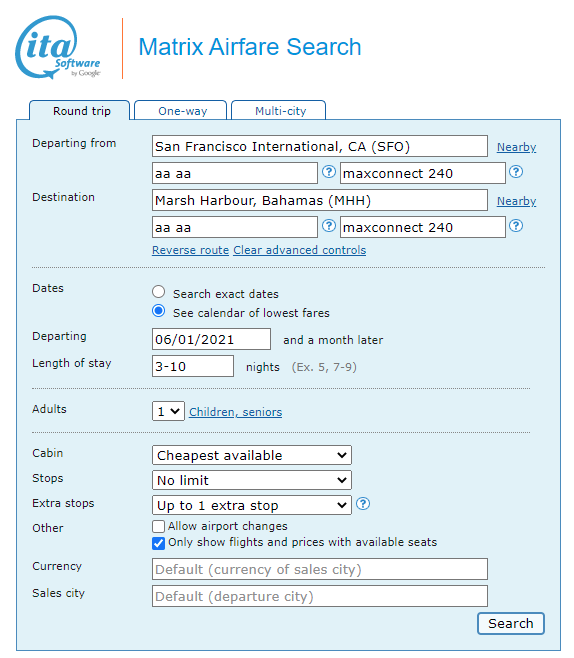Click the Search button

click(511, 624)
